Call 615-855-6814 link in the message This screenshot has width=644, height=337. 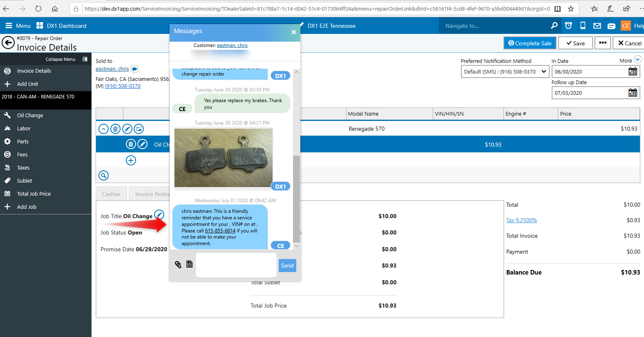point(220,231)
